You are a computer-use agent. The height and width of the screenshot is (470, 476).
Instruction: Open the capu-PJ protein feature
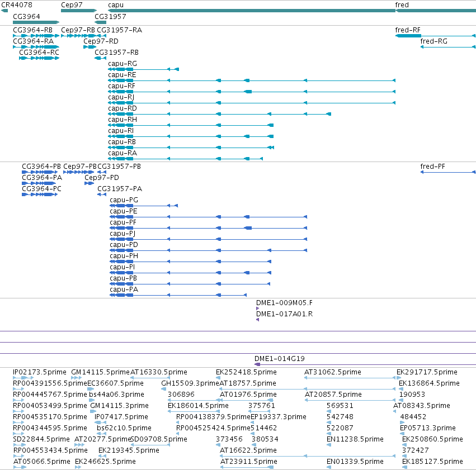(209, 239)
